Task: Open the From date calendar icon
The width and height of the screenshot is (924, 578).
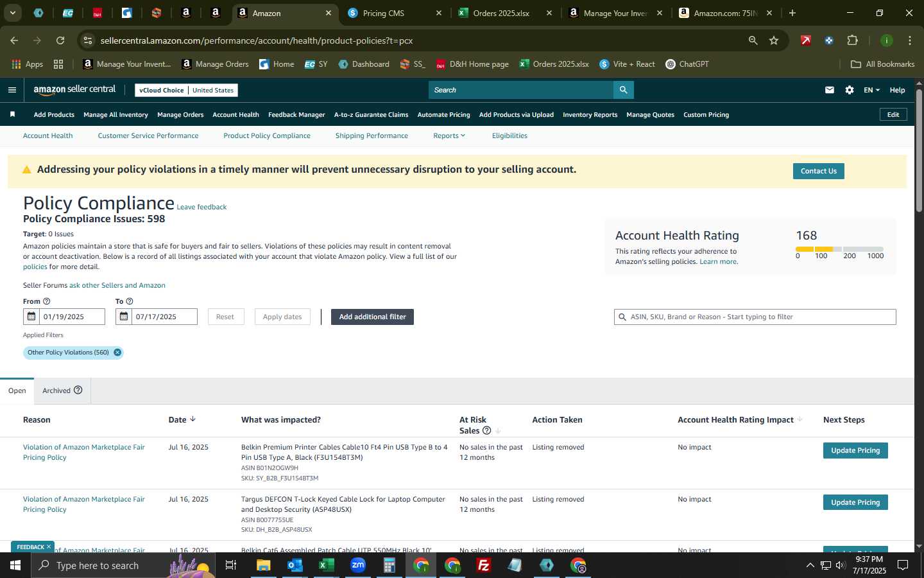Action: (x=31, y=317)
